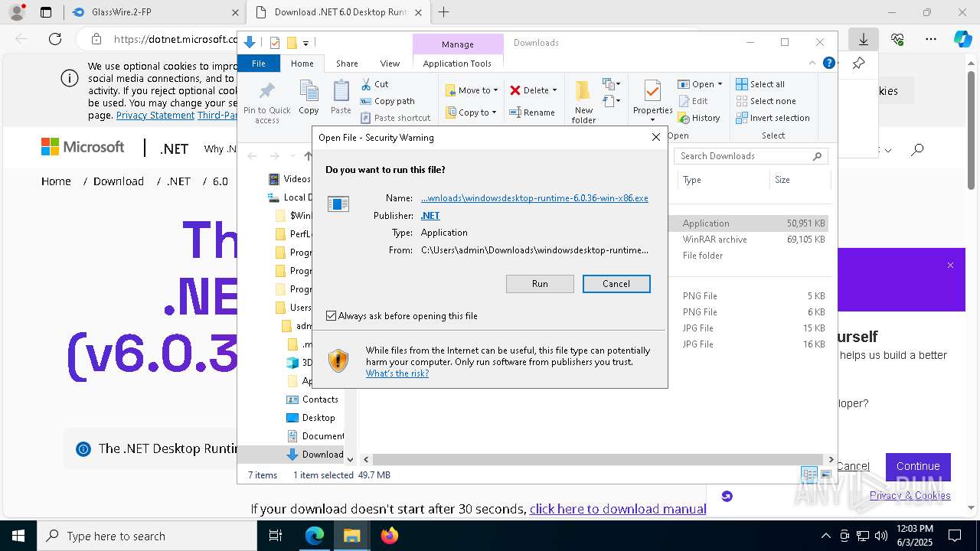
Task: Click Select none in the ribbon
Action: pos(766,101)
